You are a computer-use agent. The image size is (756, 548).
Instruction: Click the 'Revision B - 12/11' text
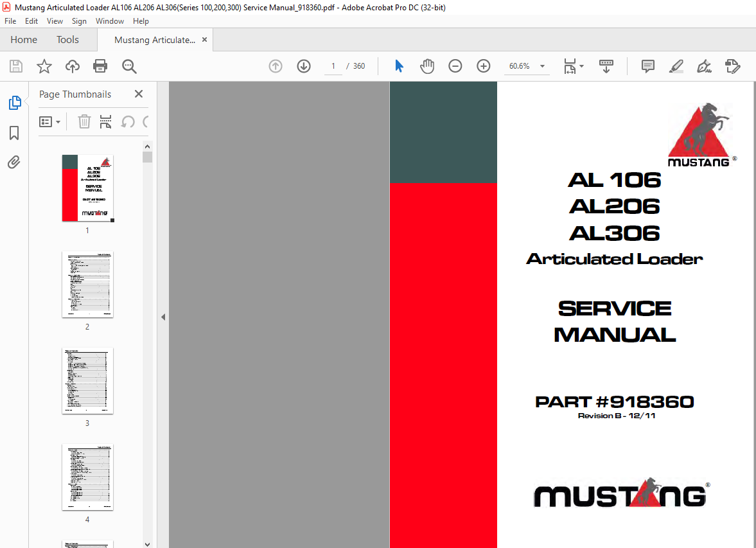(617, 416)
